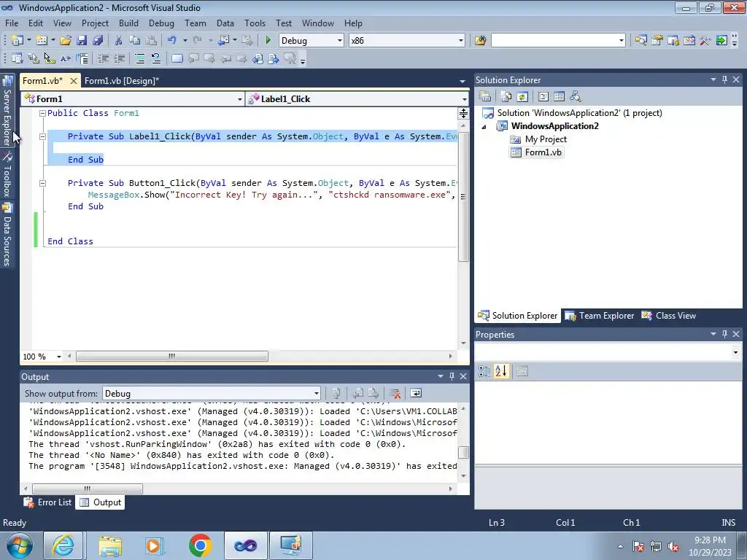Switch to the Team Explorer tab

point(600,316)
